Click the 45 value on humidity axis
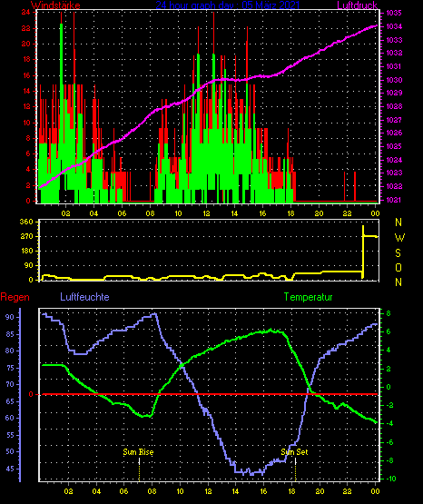The height and width of the screenshot is (504, 423). [x=10, y=469]
